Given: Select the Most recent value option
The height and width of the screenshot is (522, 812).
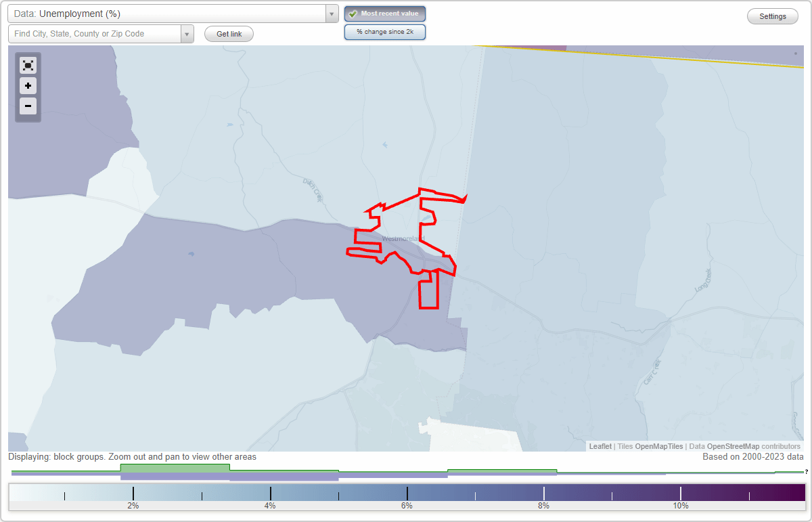Looking at the screenshot, I should tap(385, 14).
